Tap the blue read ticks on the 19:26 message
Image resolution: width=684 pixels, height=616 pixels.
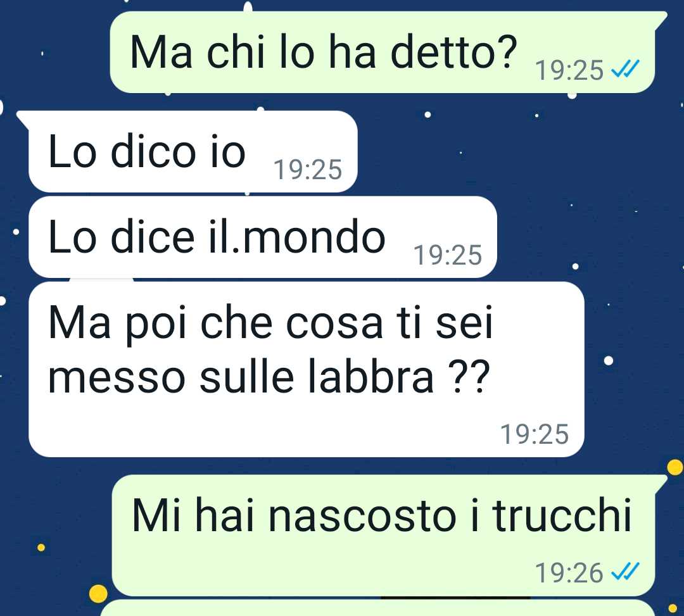point(626,572)
